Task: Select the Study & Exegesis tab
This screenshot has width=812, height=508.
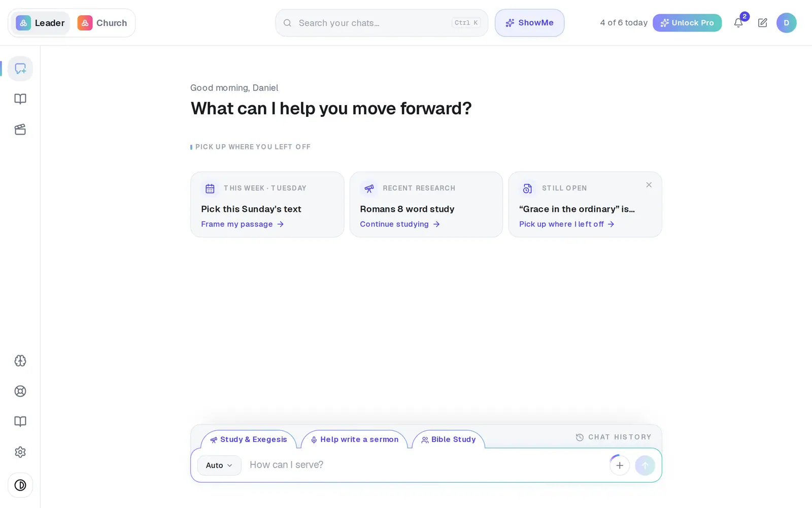Action: point(249,439)
